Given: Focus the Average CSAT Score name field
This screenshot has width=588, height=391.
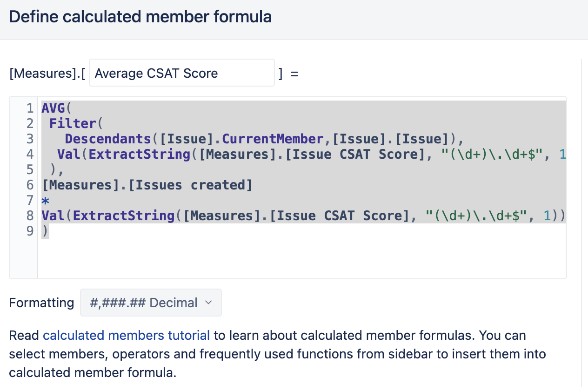Looking at the screenshot, I should click(x=182, y=73).
